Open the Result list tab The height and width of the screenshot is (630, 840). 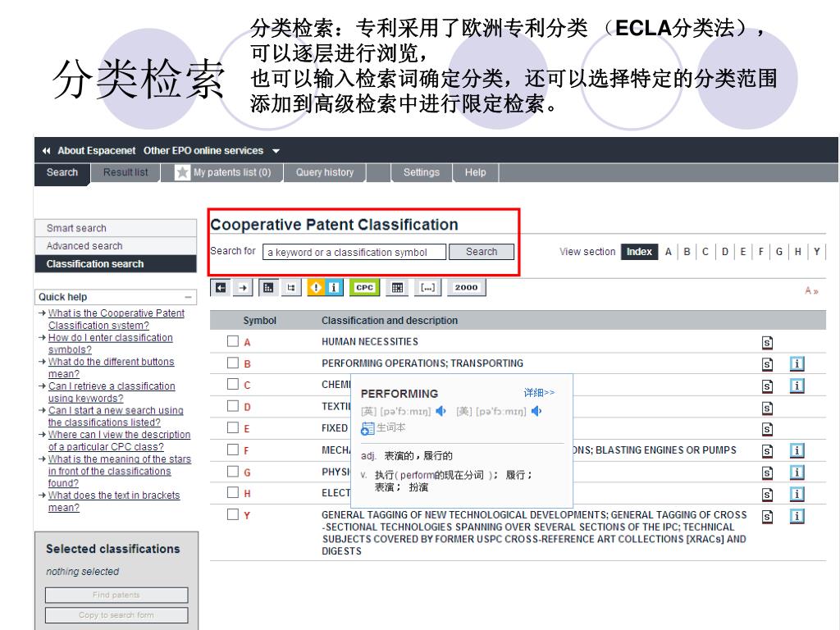[x=126, y=172]
